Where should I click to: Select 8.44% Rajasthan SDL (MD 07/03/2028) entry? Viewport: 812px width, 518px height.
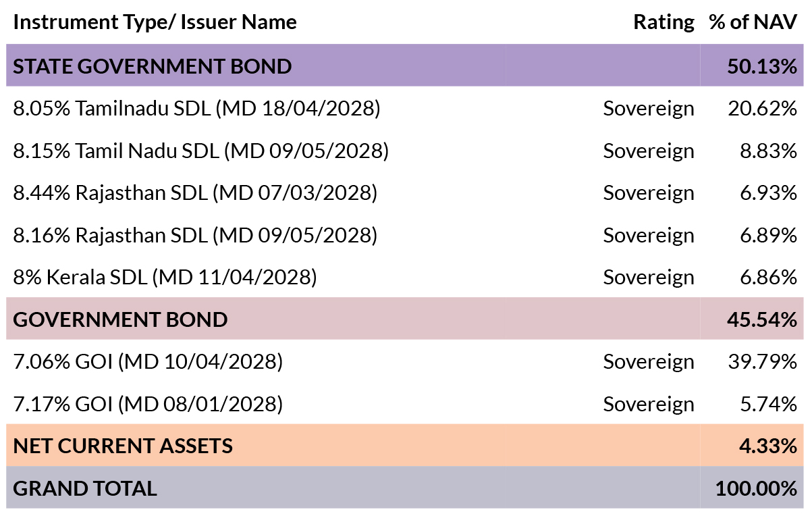[195, 192]
